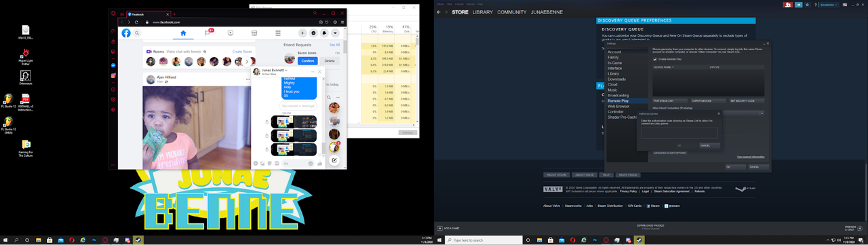This screenshot has width=868, height=245.
Task: Click authorization code input field
Action: (x=679, y=134)
